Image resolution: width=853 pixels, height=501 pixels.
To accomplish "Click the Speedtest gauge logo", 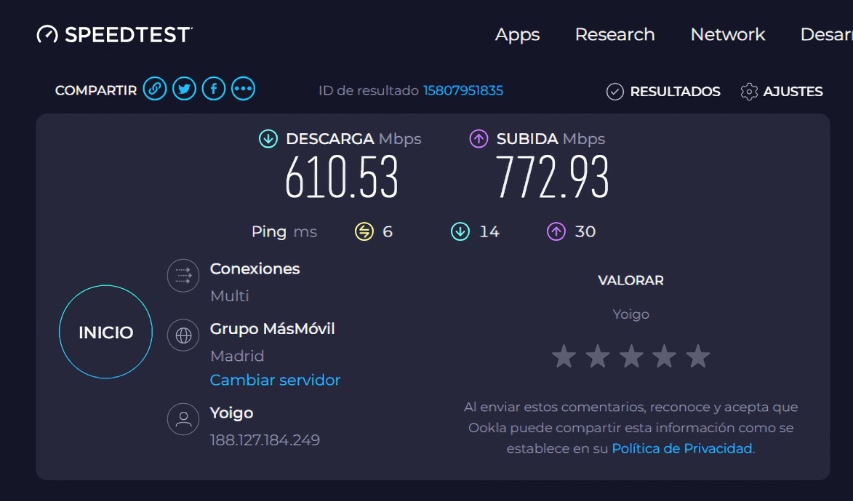I will 47,34.
